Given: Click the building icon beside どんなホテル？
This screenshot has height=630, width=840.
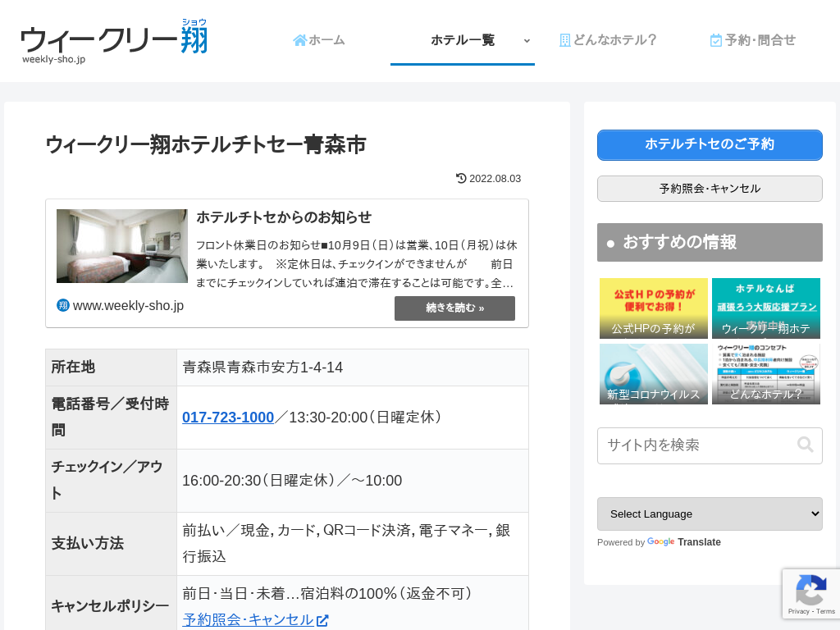Looking at the screenshot, I should pyautogui.click(x=564, y=40).
